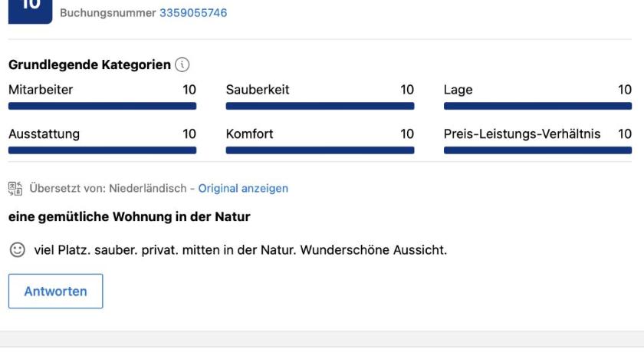Click the Mitarbeiter rating bar
Image resolution: width=644 pixels, height=353 pixels.
pyautogui.click(x=102, y=106)
